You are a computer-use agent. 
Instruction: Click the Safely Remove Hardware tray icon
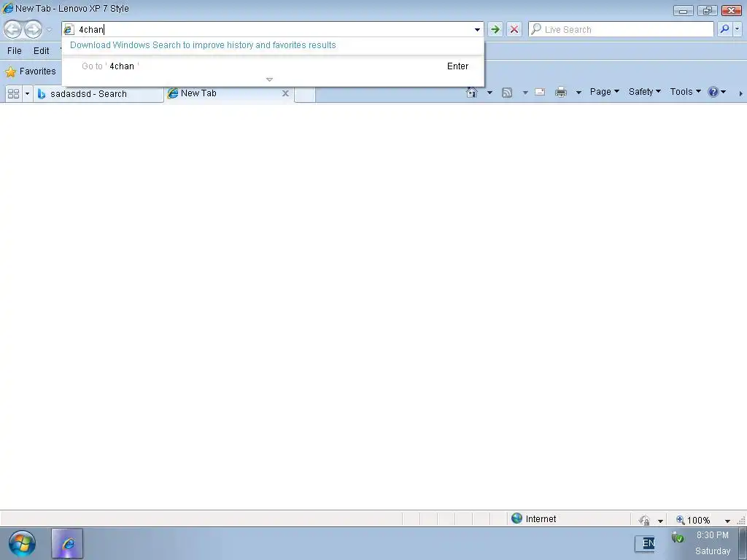click(x=678, y=537)
